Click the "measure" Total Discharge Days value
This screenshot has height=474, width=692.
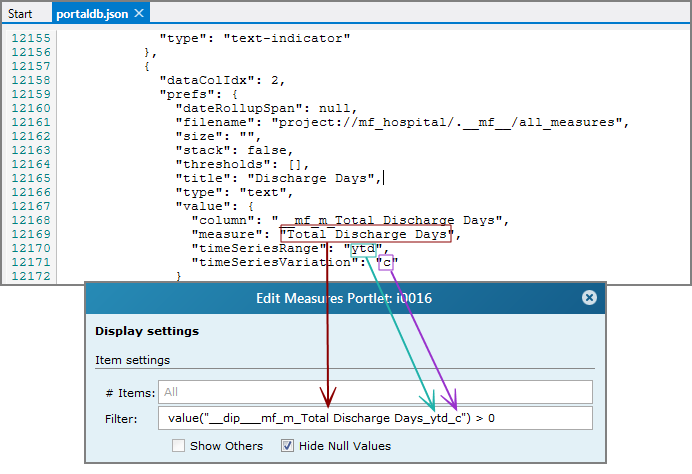[x=366, y=234]
